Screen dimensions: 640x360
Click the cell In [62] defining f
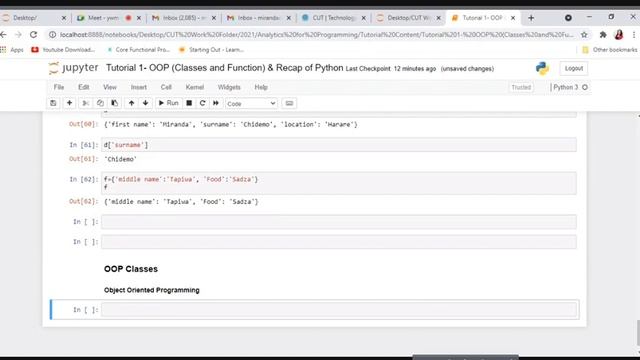coord(339,183)
